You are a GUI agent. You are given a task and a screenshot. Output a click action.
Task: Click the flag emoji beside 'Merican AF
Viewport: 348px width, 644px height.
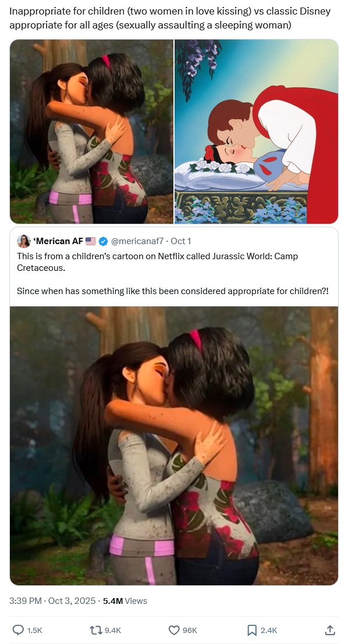(91, 241)
